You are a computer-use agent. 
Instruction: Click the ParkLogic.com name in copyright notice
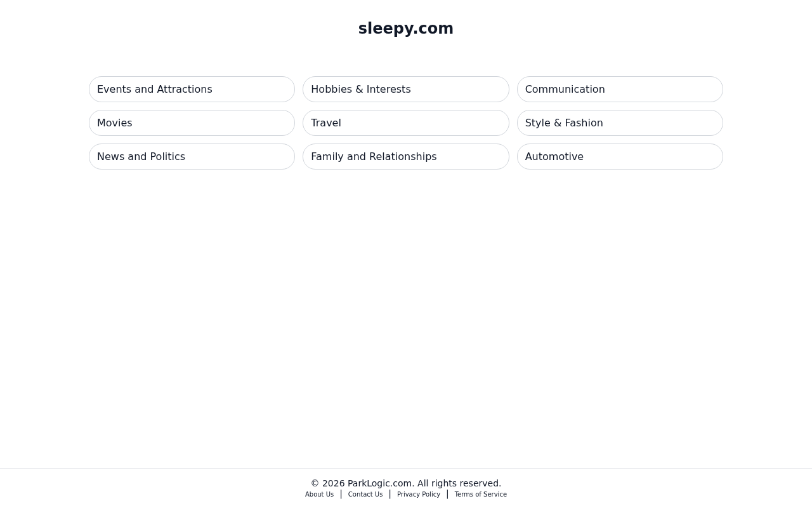click(381, 483)
